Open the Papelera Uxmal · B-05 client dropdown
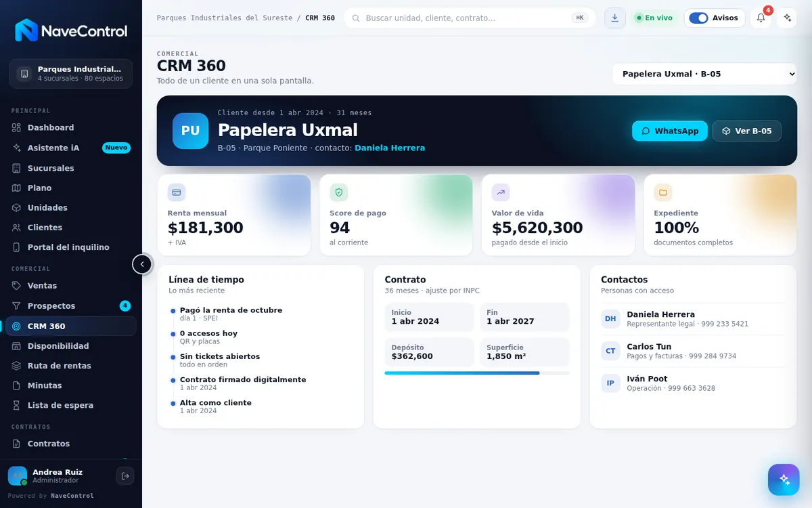This screenshot has height=508, width=812. 704,74
